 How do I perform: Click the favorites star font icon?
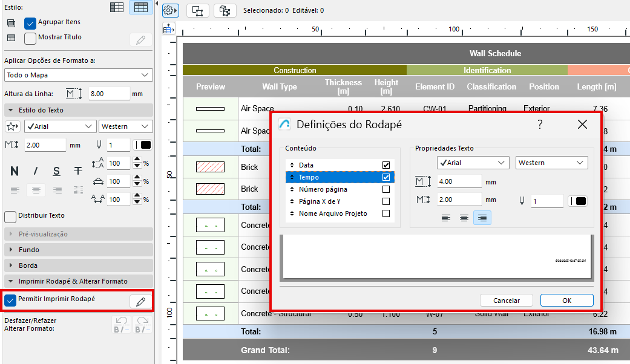pyautogui.click(x=12, y=126)
